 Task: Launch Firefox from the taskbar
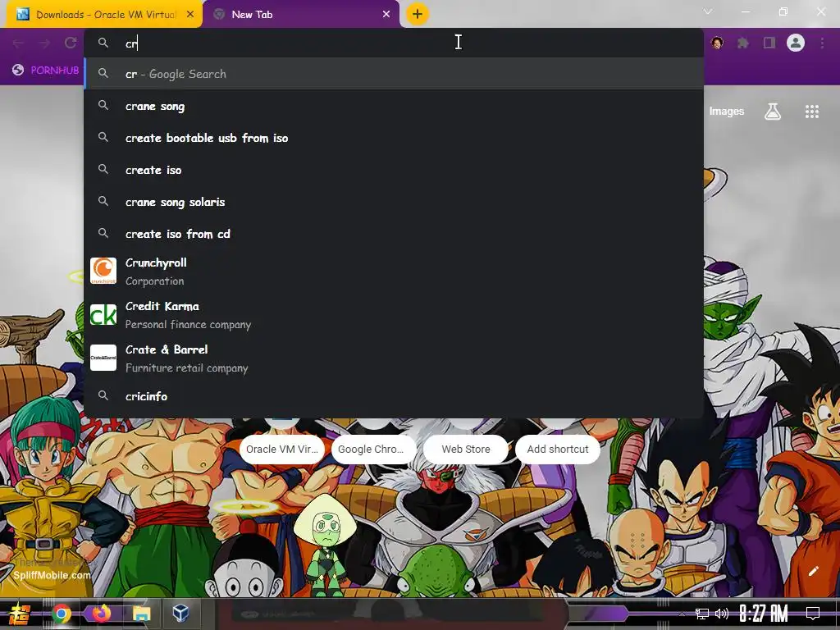[101, 614]
